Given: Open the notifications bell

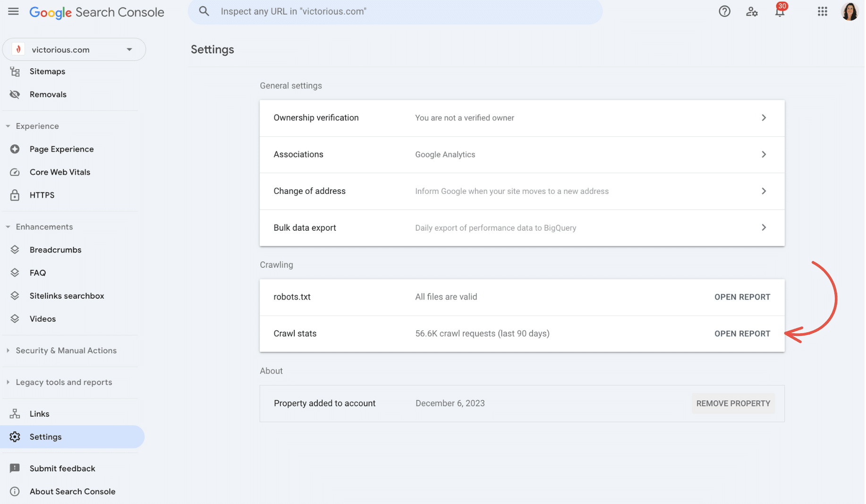Looking at the screenshot, I should [x=780, y=10].
